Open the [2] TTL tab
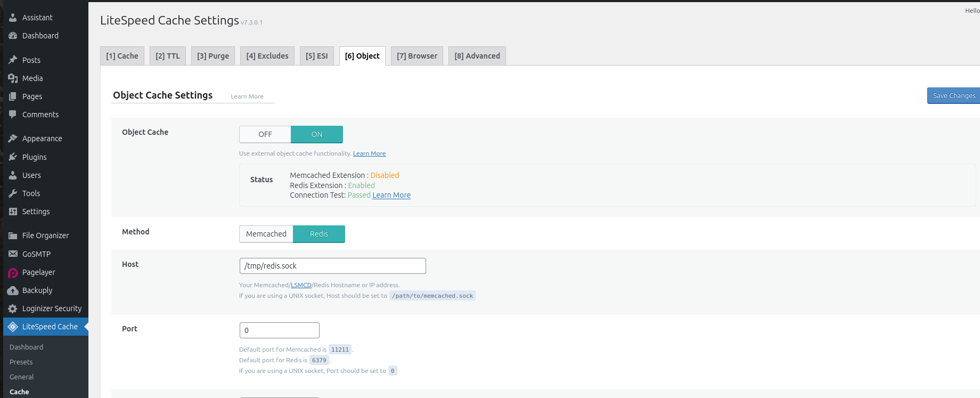This screenshot has width=980, height=398. pyautogui.click(x=168, y=56)
